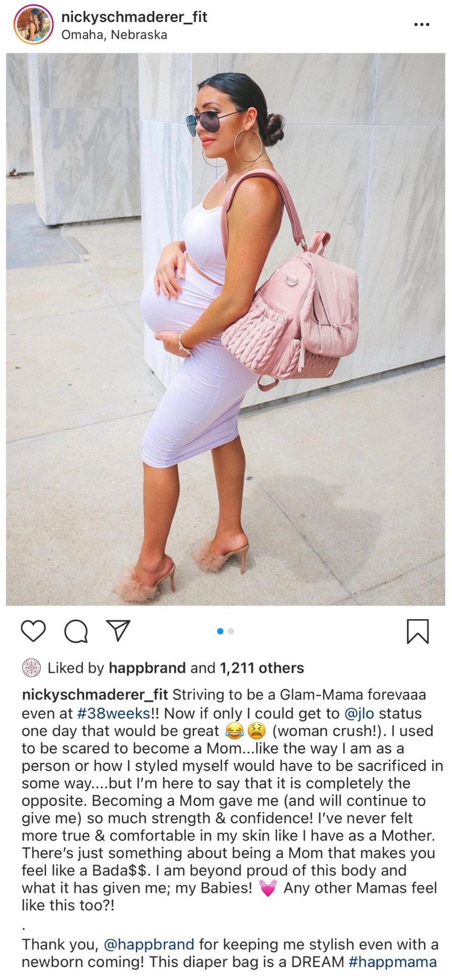The width and height of the screenshot is (452, 980).
Task: Open the three-dot post options menu
Action: 421,24
